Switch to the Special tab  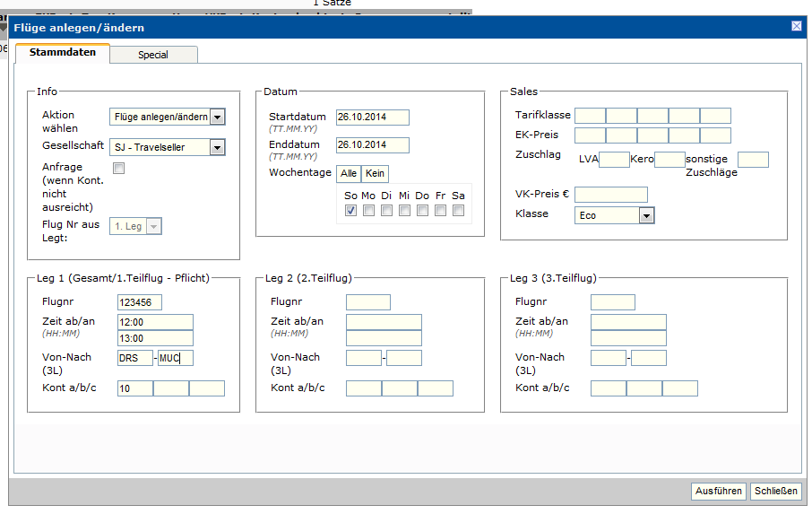pos(153,55)
